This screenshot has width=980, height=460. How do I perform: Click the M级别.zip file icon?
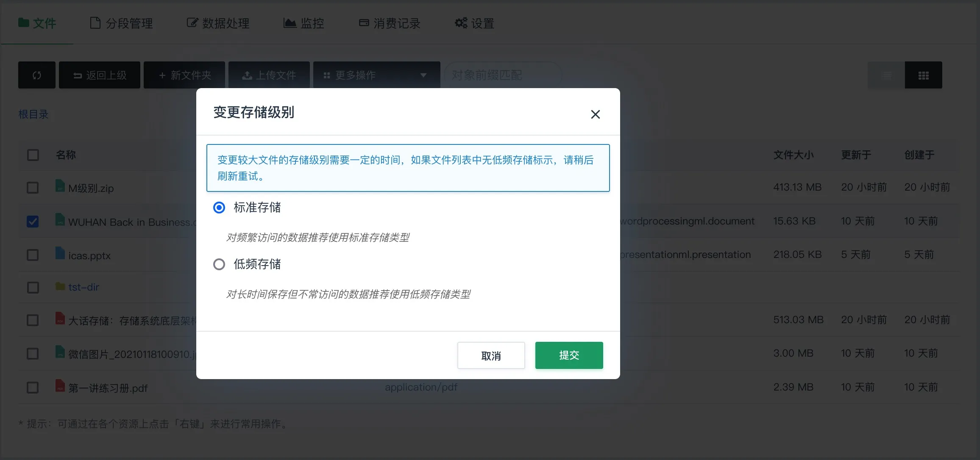(60, 186)
